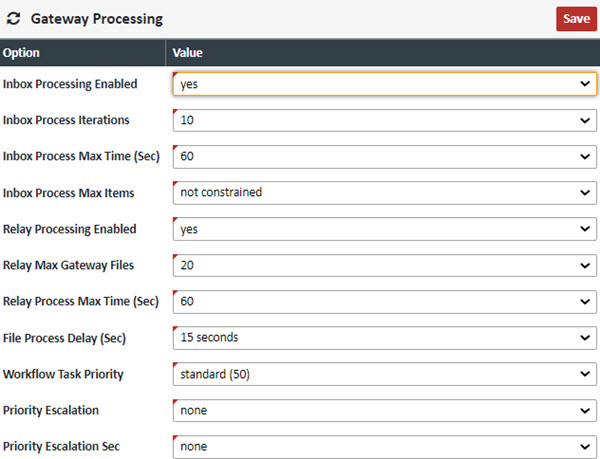Open the Inbox Processing Enabled dropdown
Viewport: 600px width, 459px height.
[385, 84]
